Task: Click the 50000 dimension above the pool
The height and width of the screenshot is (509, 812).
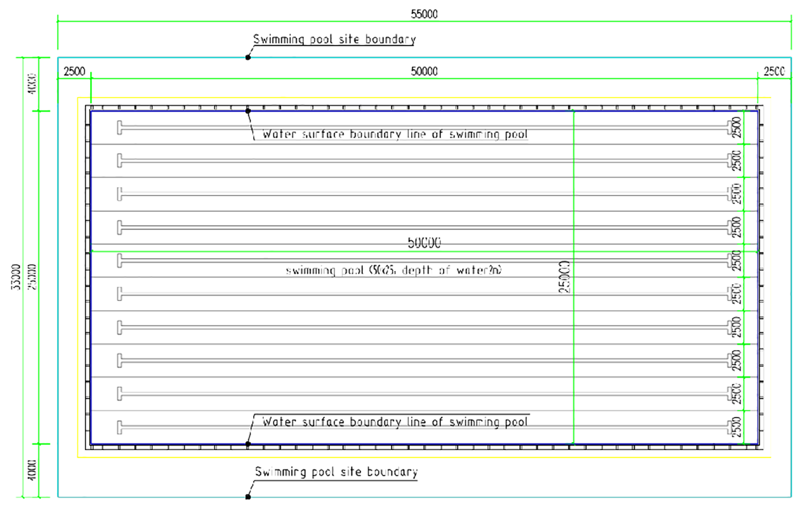Action: click(x=424, y=71)
